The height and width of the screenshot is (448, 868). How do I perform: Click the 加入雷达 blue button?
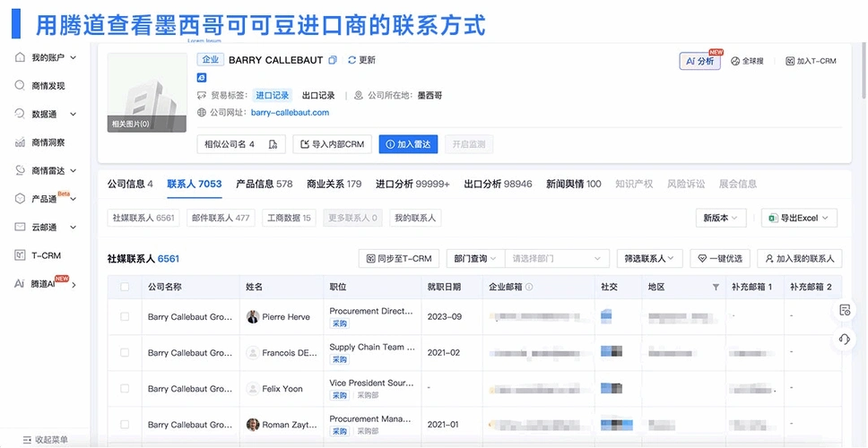tap(409, 144)
